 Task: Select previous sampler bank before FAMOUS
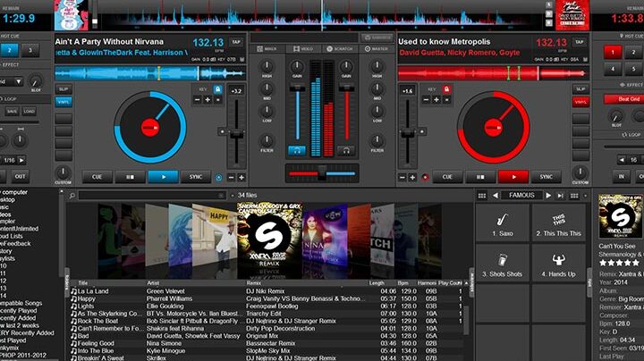click(x=496, y=196)
